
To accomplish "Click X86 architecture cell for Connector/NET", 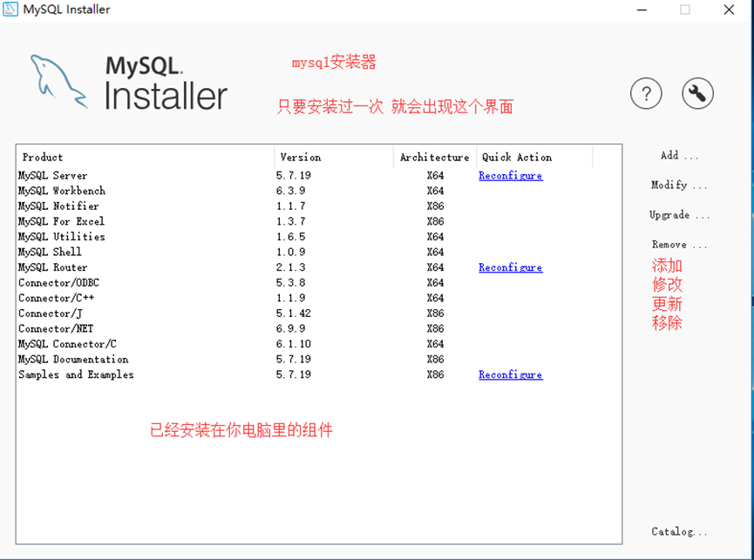I will click(435, 329).
